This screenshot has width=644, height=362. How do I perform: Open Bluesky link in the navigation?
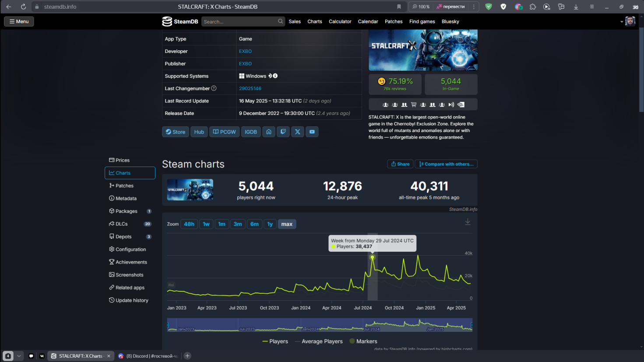click(450, 21)
